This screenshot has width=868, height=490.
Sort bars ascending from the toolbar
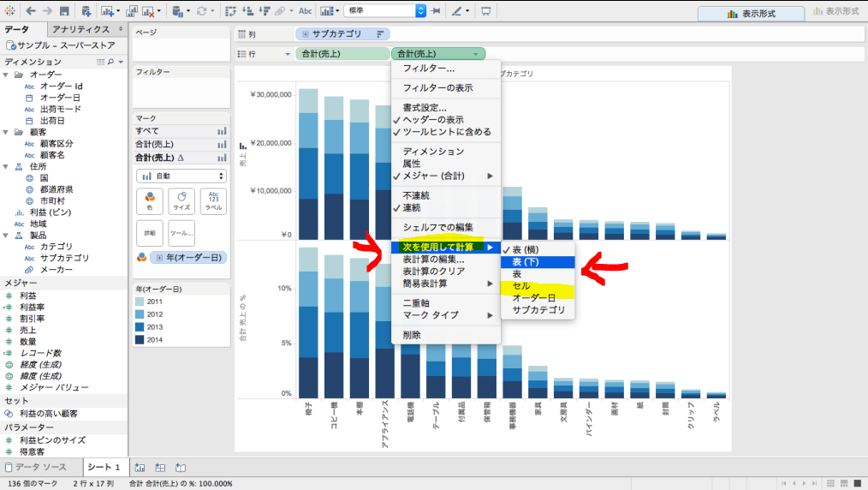(x=248, y=10)
